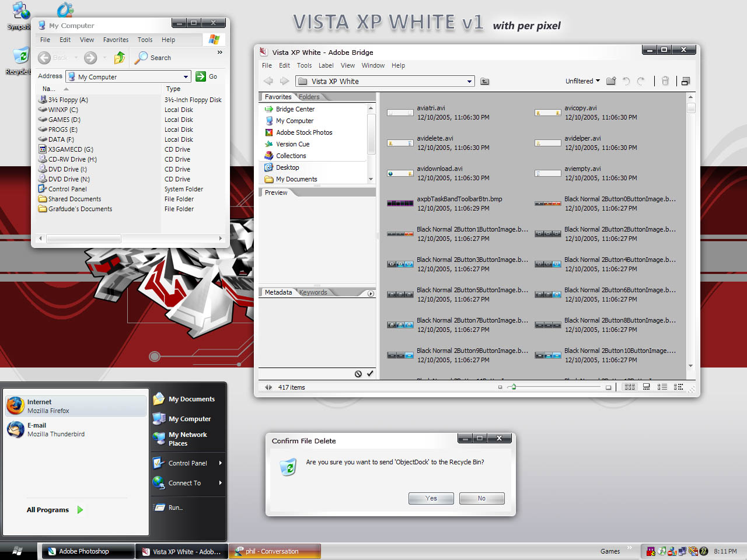Click the Search icon in My Computer

[142, 58]
